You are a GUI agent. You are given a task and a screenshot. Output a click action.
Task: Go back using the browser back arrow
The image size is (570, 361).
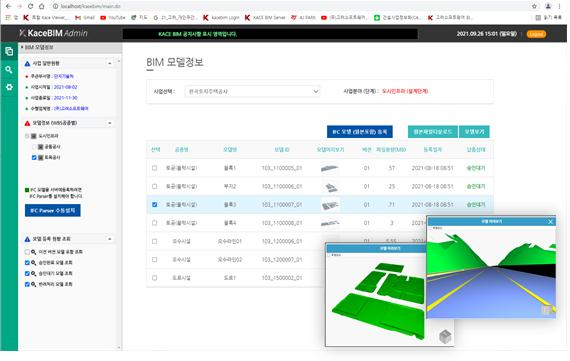pyautogui.click(x=8, y=6)
